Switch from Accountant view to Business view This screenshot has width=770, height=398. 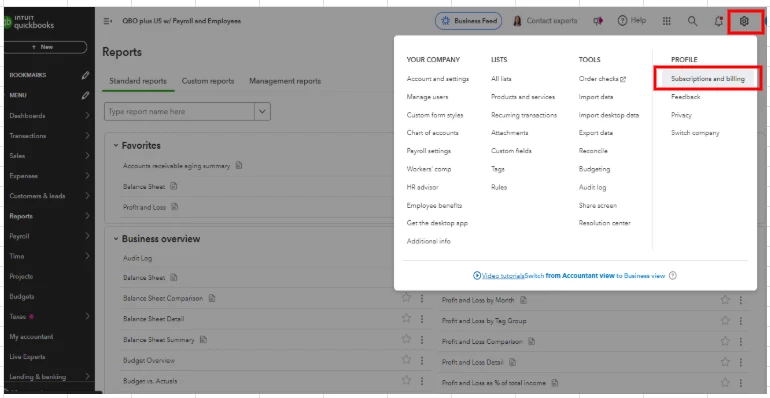(595, 276)
